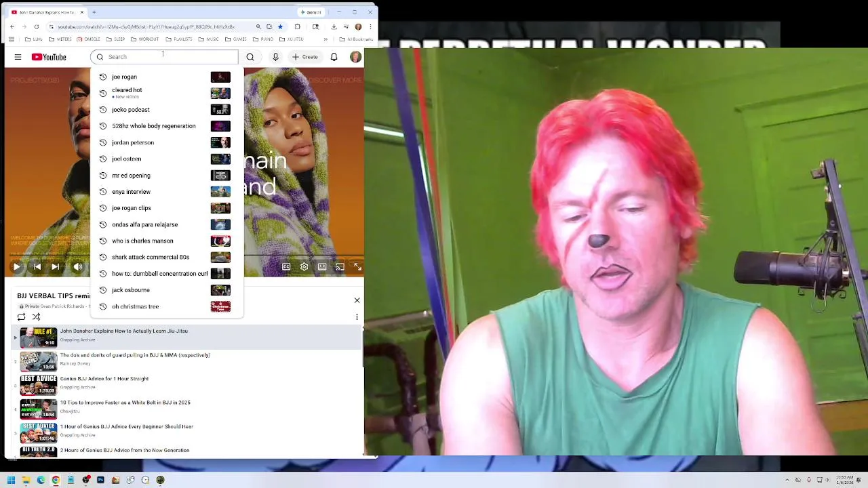Choose 'mr ed opening' suggestion
868x488 pixels.
167,176
